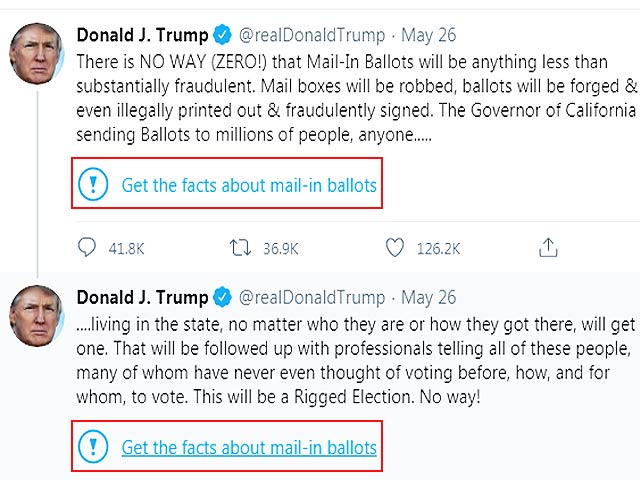
Task: Click the May 26 timestamp on first tweet
Action: pyautogui.click(x=428, y=35)
